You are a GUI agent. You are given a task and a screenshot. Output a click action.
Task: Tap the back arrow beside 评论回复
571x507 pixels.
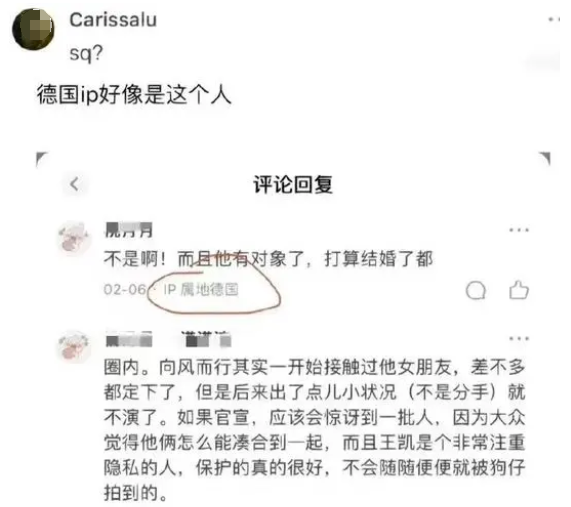[74, 184]
